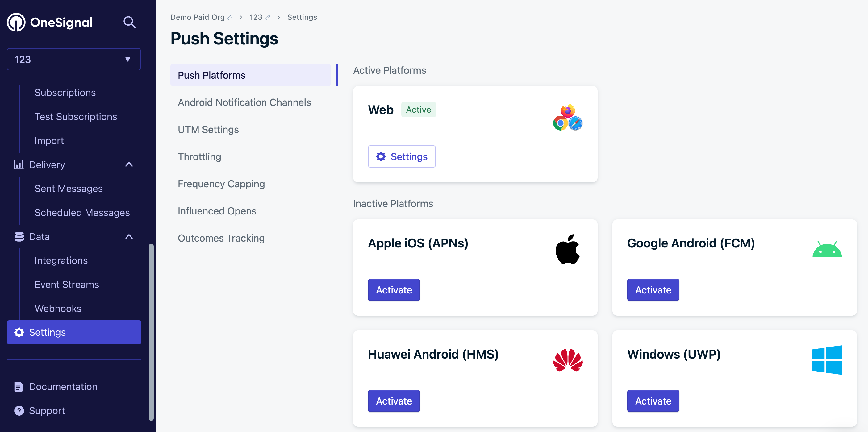Image resolution: width=868 pixels, height=432 pixels.
Task: Click the sidebar vertical scrollbar
Action: coord(151,332)
